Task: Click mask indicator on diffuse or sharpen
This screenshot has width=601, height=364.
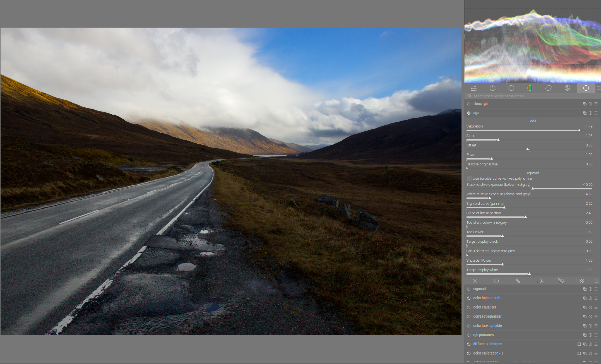Action: click(x=579, y=344)
